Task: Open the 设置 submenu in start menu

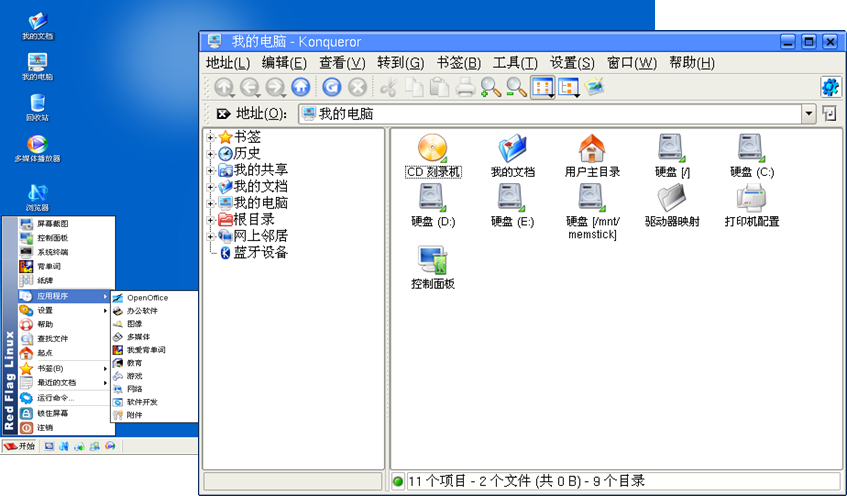Action: point(66,311)
